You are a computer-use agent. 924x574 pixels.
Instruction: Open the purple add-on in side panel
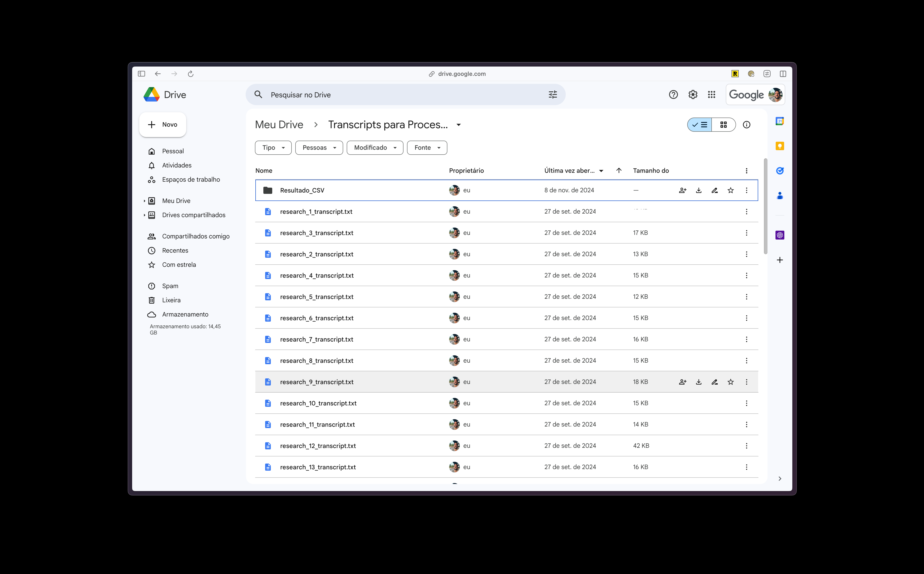780,235
